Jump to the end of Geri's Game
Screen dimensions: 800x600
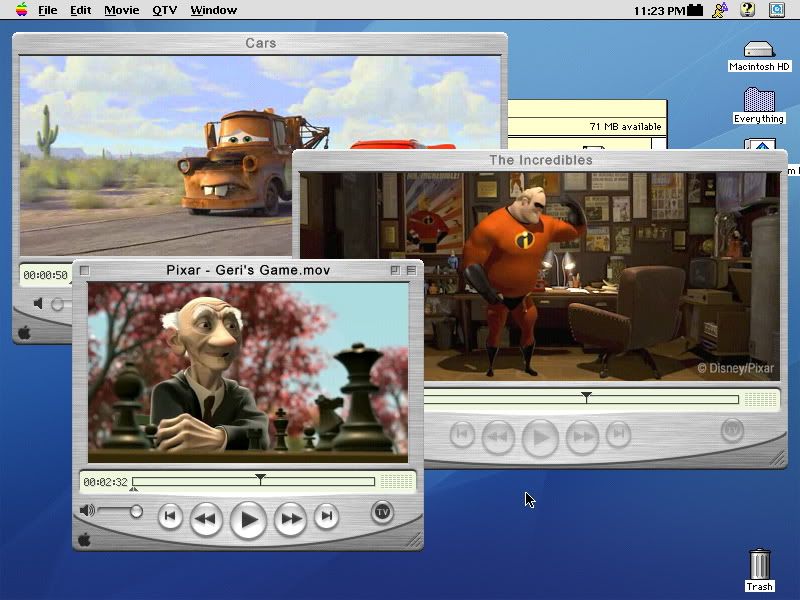tap(327, 516)
